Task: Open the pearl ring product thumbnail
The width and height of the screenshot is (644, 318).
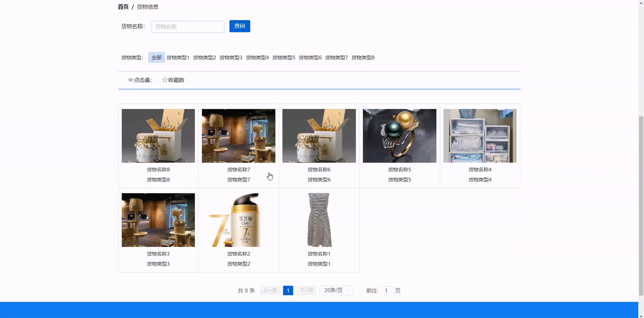Action: (399, 136)
